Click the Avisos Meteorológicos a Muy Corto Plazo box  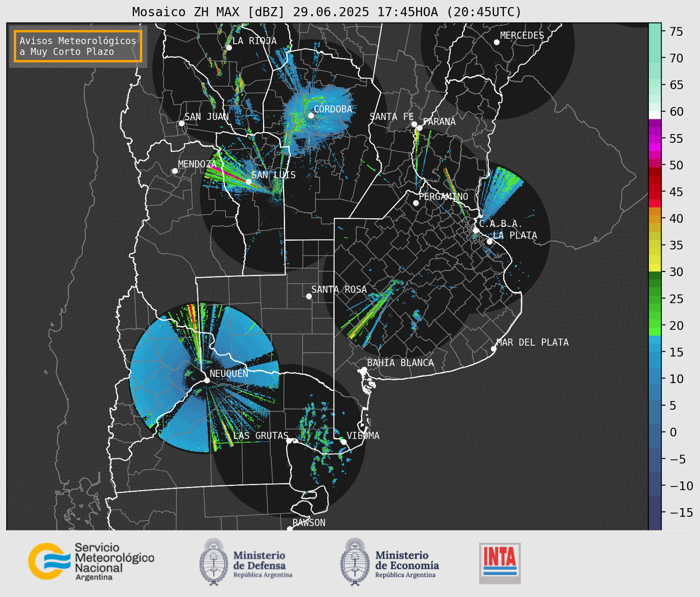[x=78, y=46]
